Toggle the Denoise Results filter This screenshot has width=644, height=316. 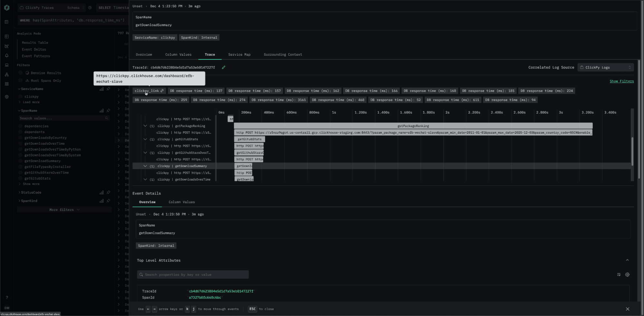tap(21, 73)
